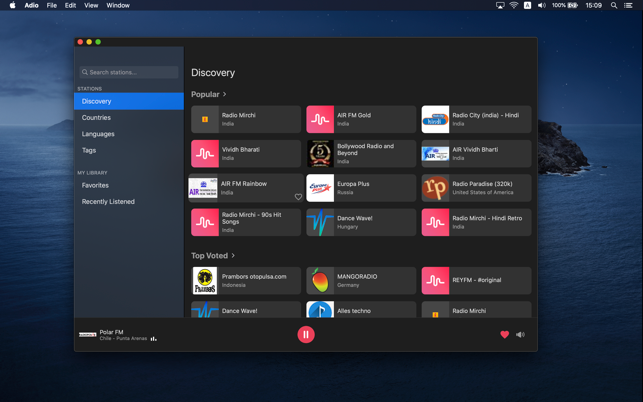Click Dance Wave! Hungary station logo
The image size is (643, 402).
[x=320, y=222]
